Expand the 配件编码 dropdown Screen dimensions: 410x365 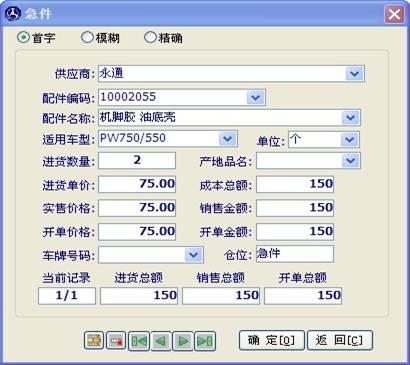pos(255,97)
